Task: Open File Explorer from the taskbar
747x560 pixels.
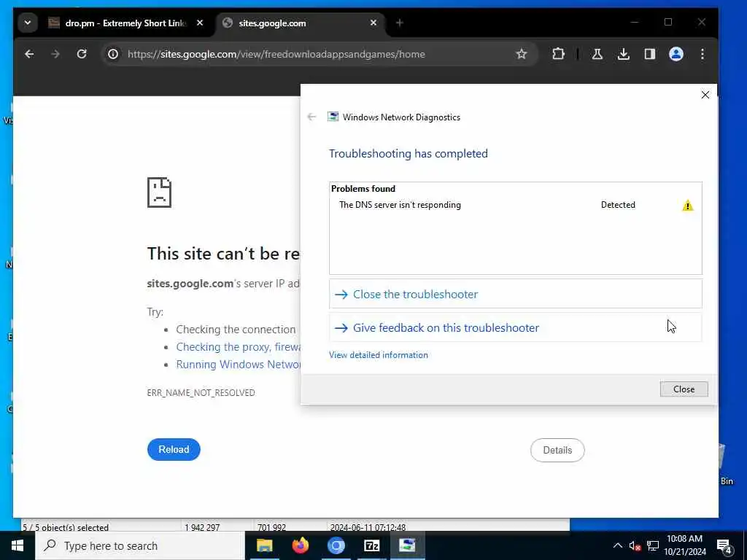Action: pos(264,545)
